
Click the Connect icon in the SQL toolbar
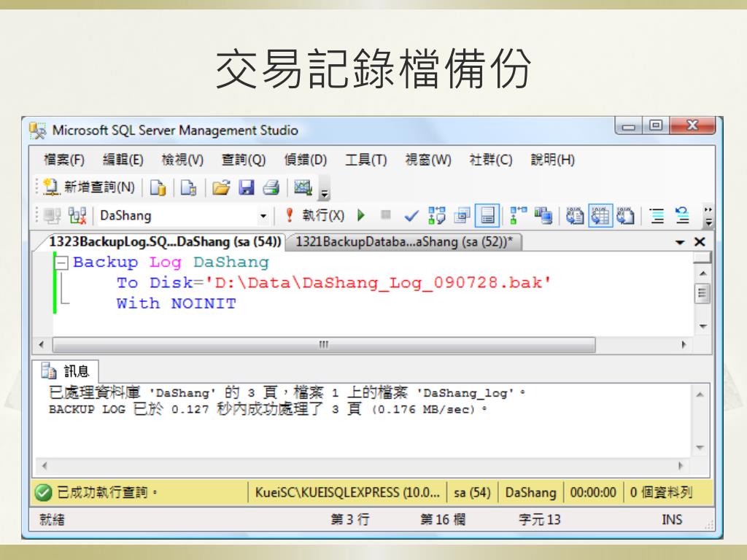point(53,216)
